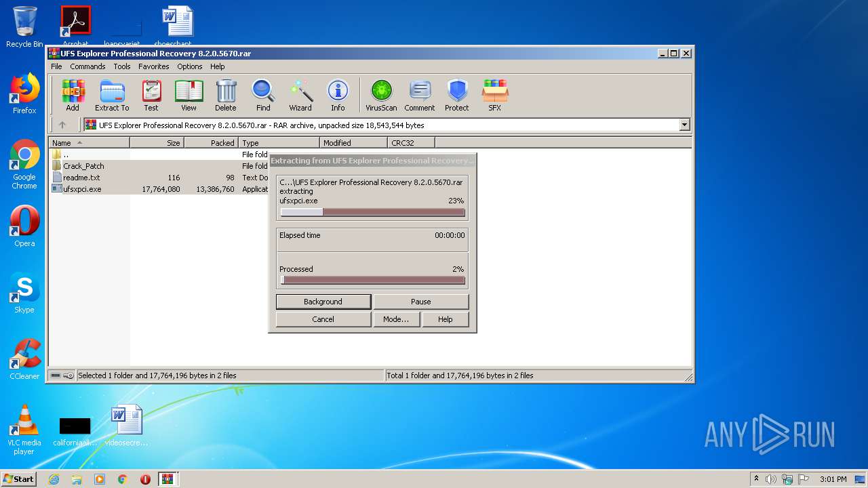Click the Info toolbar icon
This screenshot has height=488, width=868.
[x=338, y=95]
